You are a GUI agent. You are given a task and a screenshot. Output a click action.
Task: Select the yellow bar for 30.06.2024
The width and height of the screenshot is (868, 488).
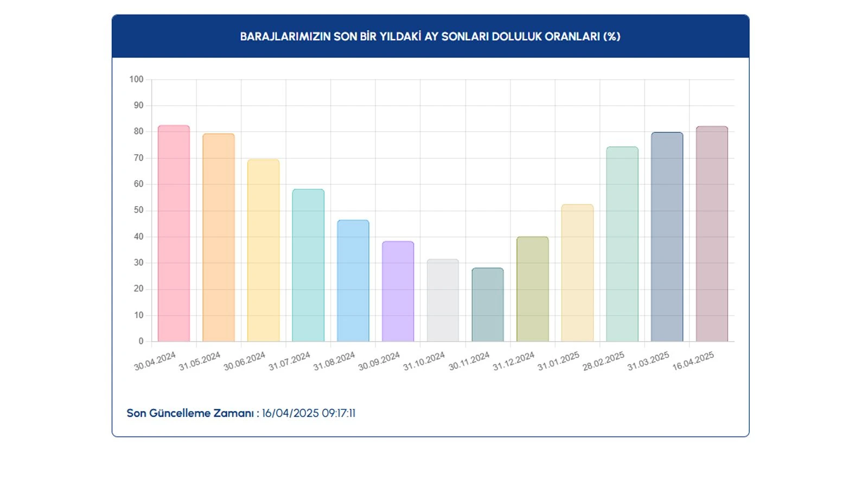coord(264,251)
